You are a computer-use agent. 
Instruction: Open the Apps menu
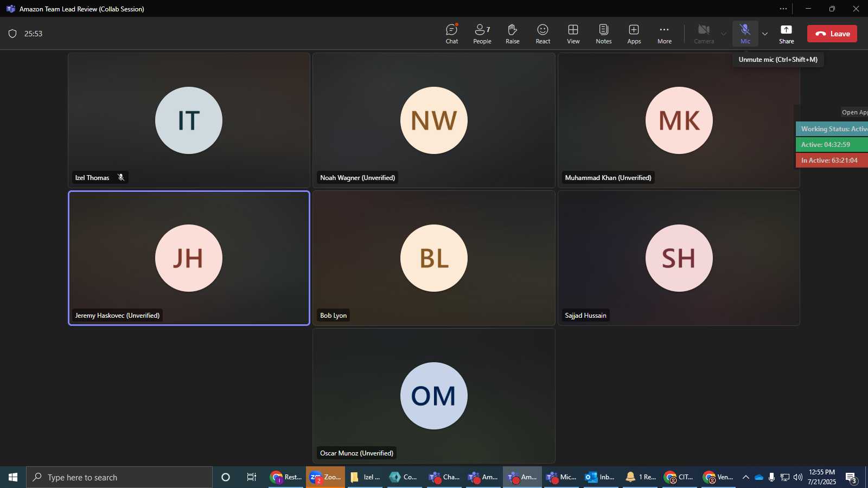coord(634,34)
